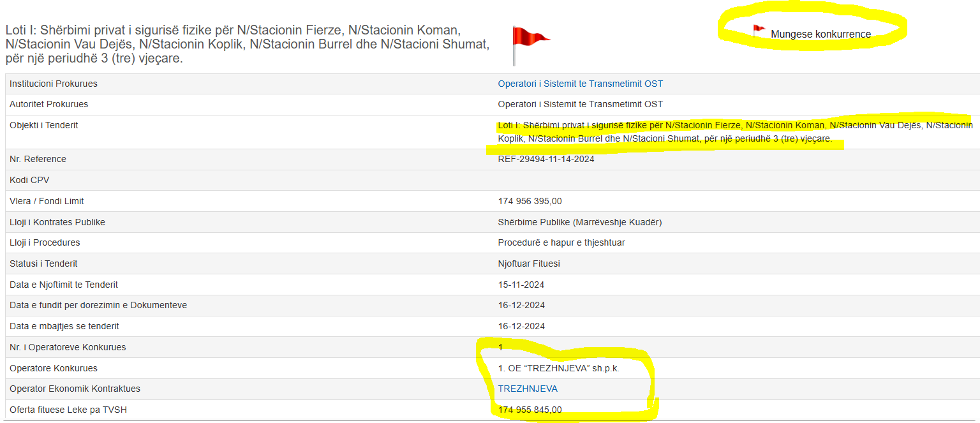
Task: Click the Institucioni Prokurues row label
Action: pyautogui.click(x=54, y=84)
